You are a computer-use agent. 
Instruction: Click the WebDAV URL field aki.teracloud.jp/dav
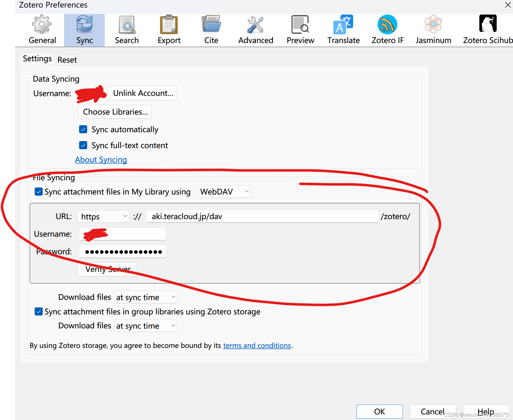pos(263,216)
